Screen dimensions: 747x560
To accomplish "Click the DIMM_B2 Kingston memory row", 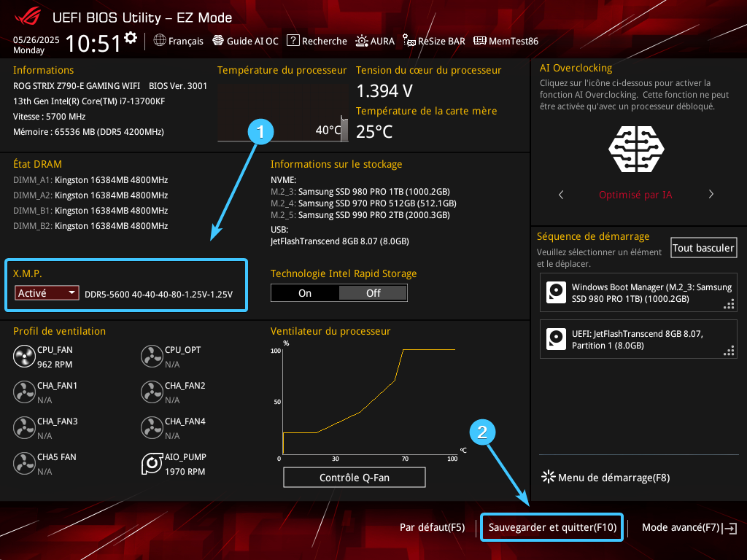I will point(90,226).
